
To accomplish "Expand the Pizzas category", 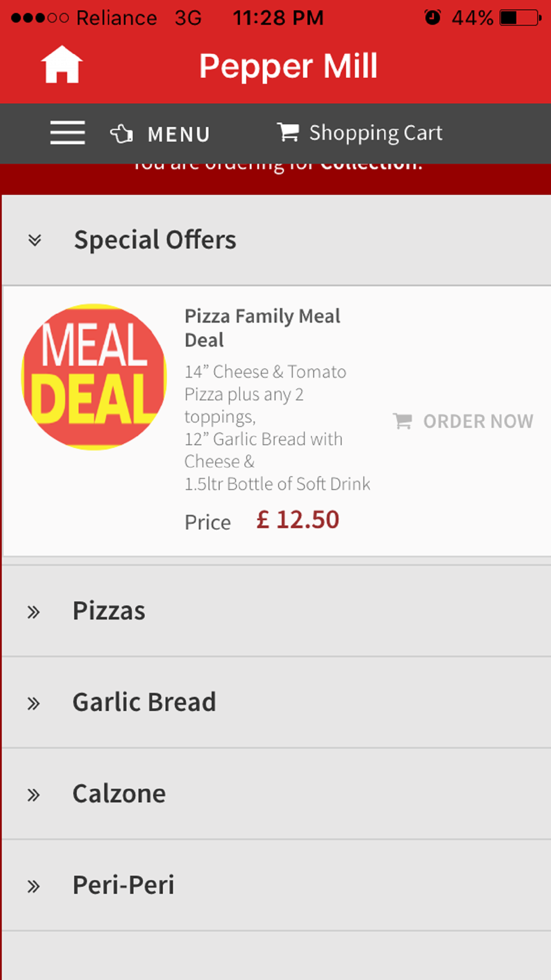I will coord(109,611).
